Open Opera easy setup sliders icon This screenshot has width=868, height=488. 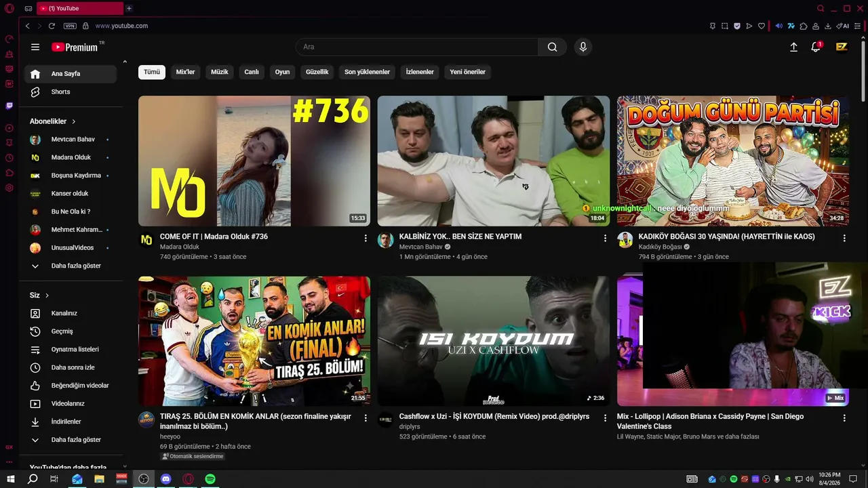[x=857, y=26]
